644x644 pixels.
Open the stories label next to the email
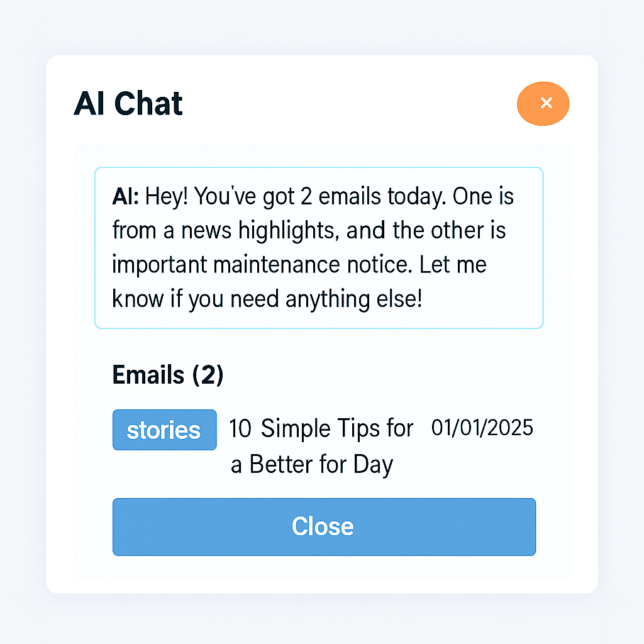[x=164, y=430]
